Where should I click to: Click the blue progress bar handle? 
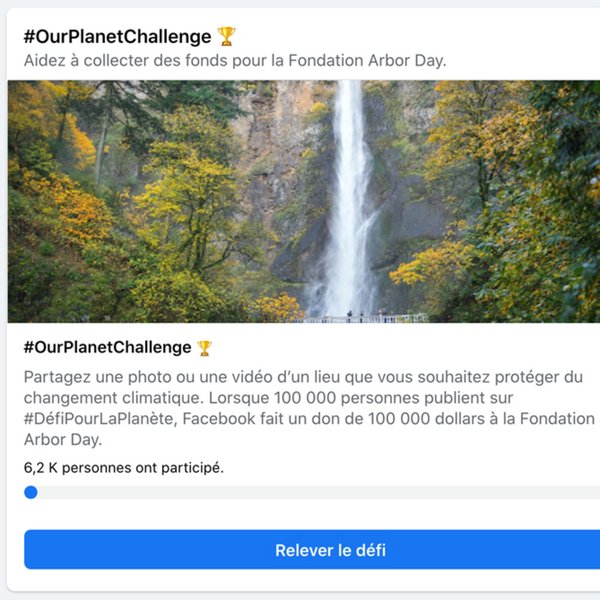[x=31, y=492]
